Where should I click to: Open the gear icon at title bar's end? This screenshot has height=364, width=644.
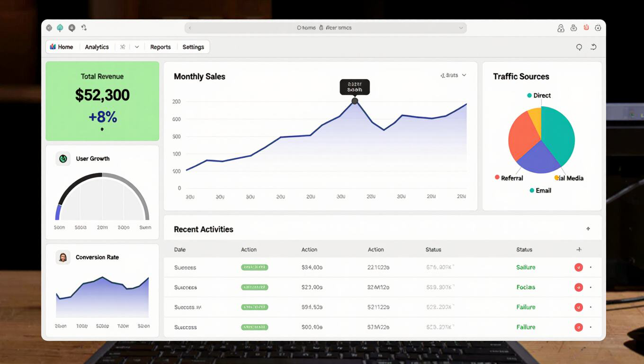point(598,28)
